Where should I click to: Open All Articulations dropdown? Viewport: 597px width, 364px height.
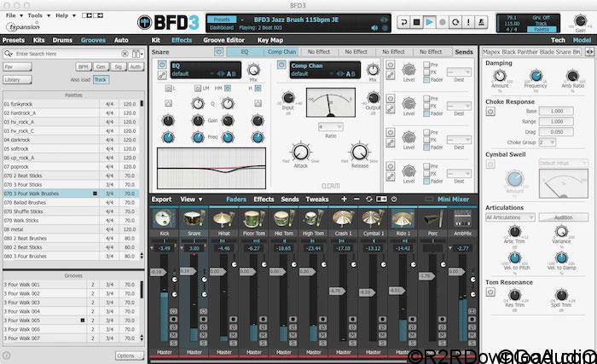(510, 217)
